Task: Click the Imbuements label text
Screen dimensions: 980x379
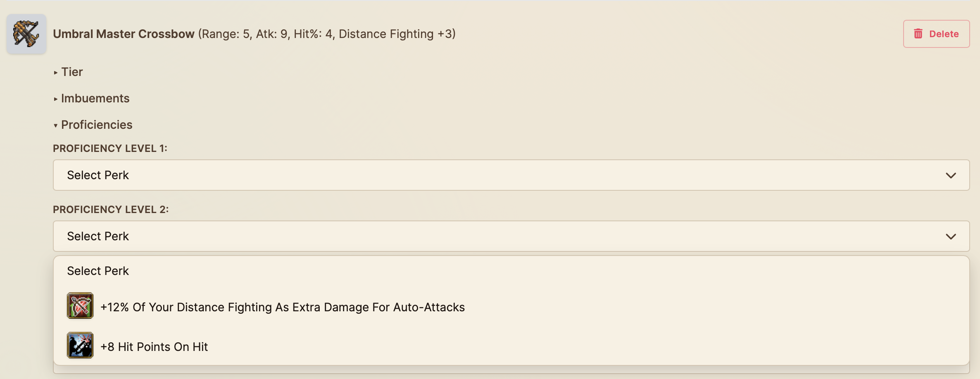Action: tap(95, 98)
